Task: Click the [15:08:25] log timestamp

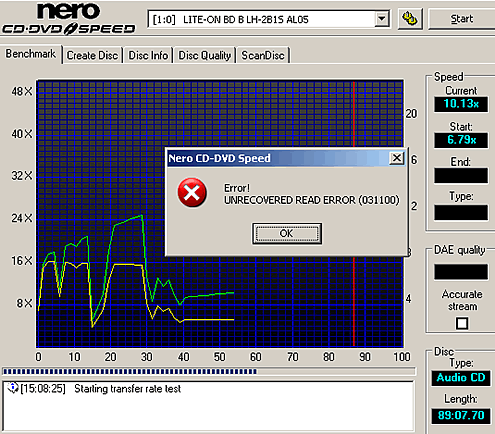Action: (43, 389)
